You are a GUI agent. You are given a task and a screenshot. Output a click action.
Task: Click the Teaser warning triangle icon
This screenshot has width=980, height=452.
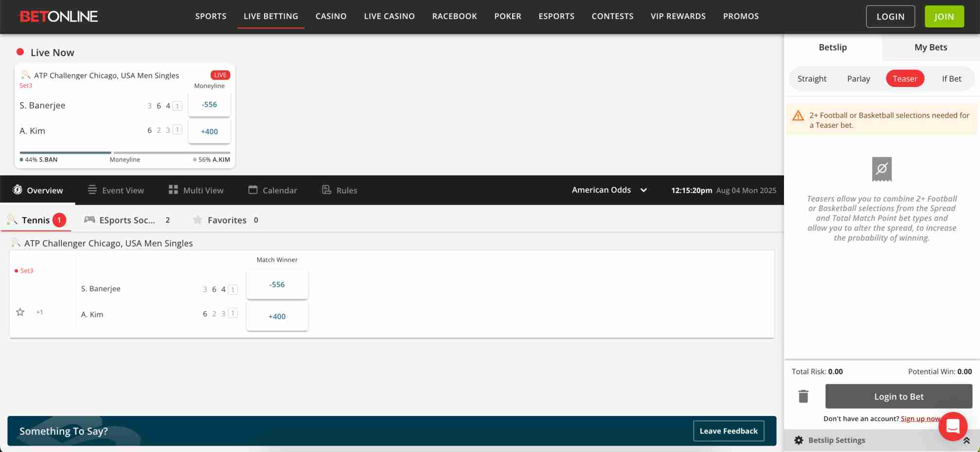coord(798,116)
